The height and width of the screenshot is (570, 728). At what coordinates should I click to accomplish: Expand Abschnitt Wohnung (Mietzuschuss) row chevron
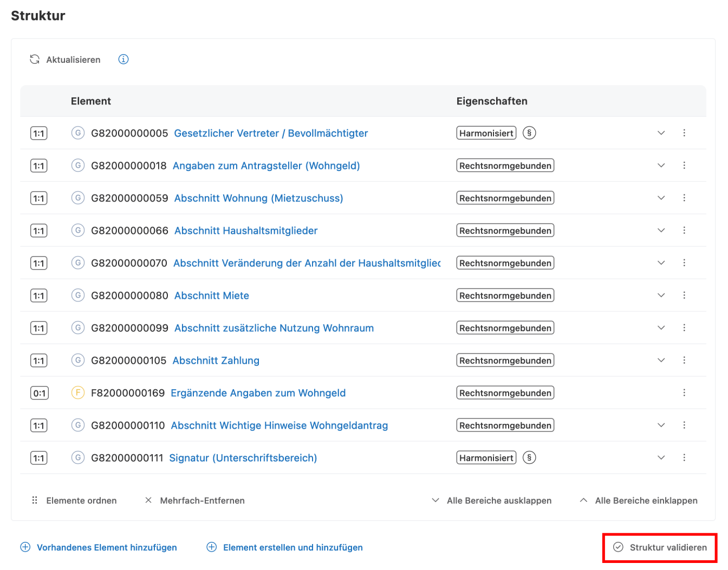(x=661, y=198)
